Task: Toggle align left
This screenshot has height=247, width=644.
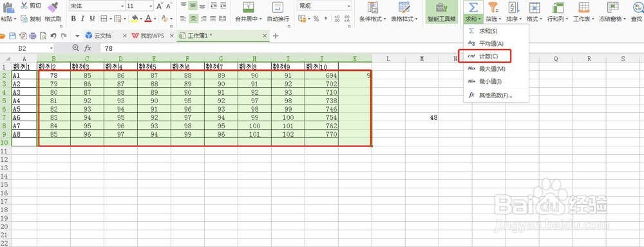Action: click(183, 19)
